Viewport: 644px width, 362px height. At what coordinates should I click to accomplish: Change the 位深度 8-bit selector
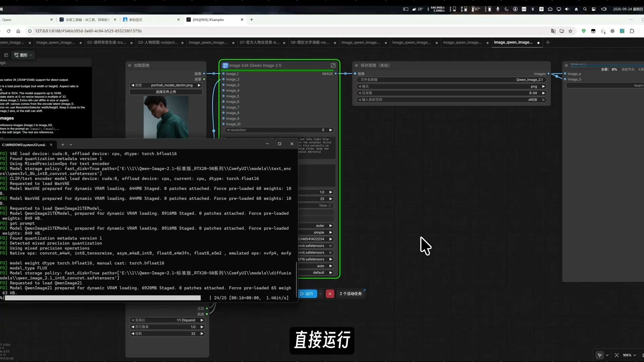[x=451, y=93]
